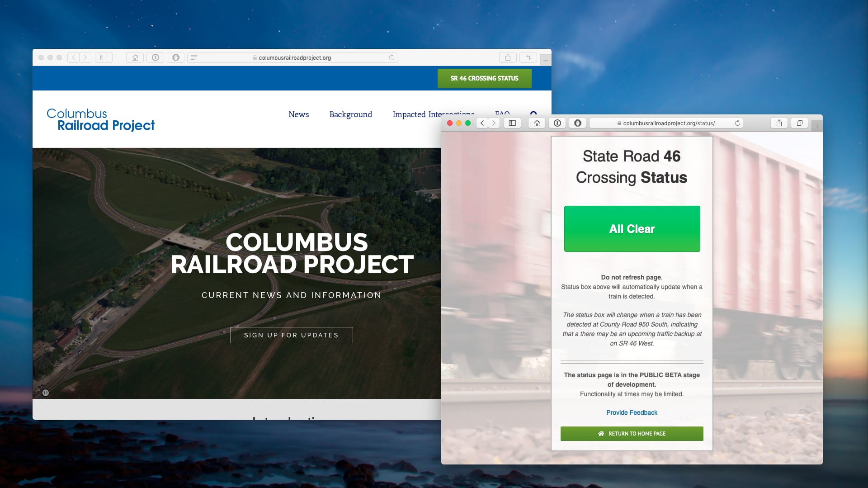Click the Columbus Railroad Project logo

pos(100,119)
